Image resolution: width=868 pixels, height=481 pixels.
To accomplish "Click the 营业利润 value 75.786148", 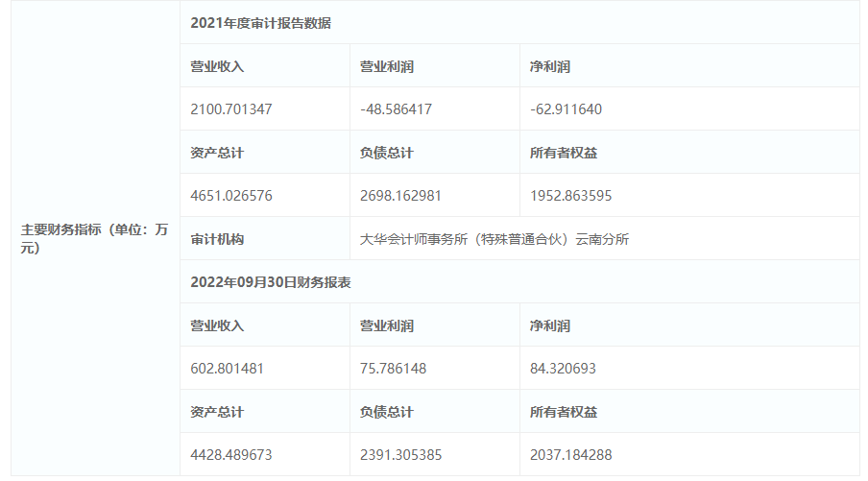I will 393,369.
